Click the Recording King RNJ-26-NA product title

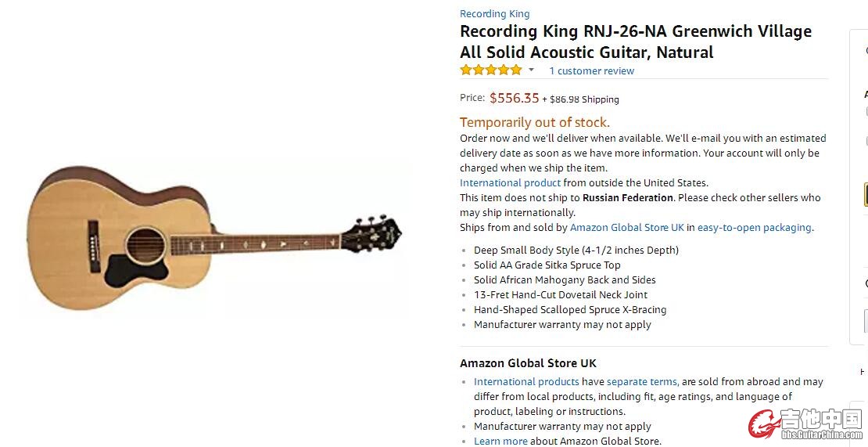(x=635, y=41)
